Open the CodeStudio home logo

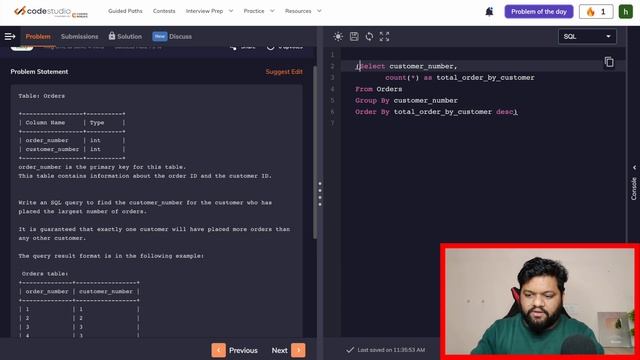click(x=51, y=11)
